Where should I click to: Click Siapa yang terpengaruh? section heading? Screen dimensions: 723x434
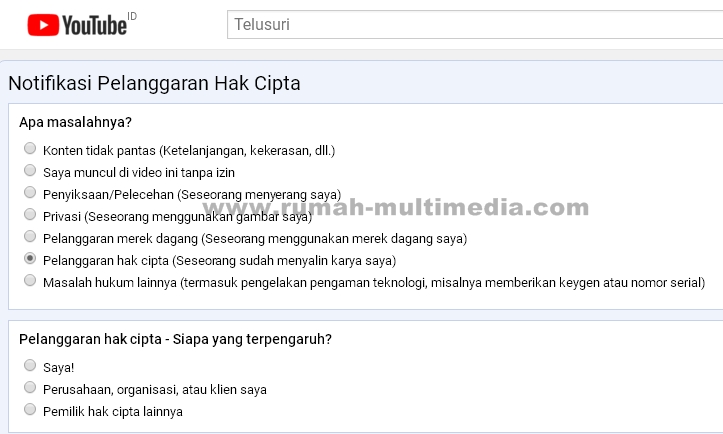tap(175, 339)
